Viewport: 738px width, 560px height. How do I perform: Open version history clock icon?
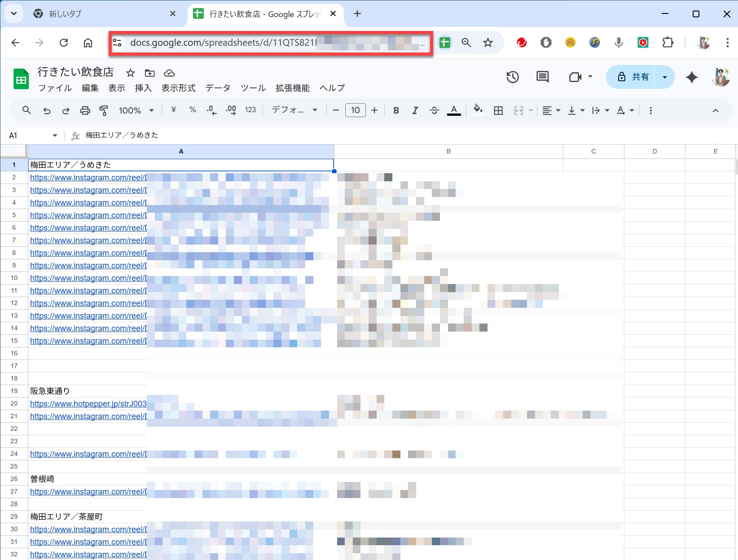click(513, 77)
